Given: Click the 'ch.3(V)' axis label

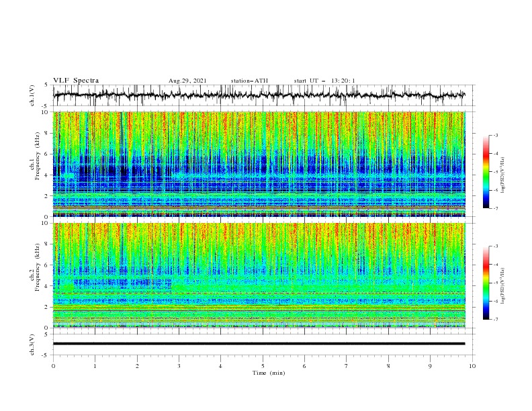Looking at the screenshot, I should [32, 345].
